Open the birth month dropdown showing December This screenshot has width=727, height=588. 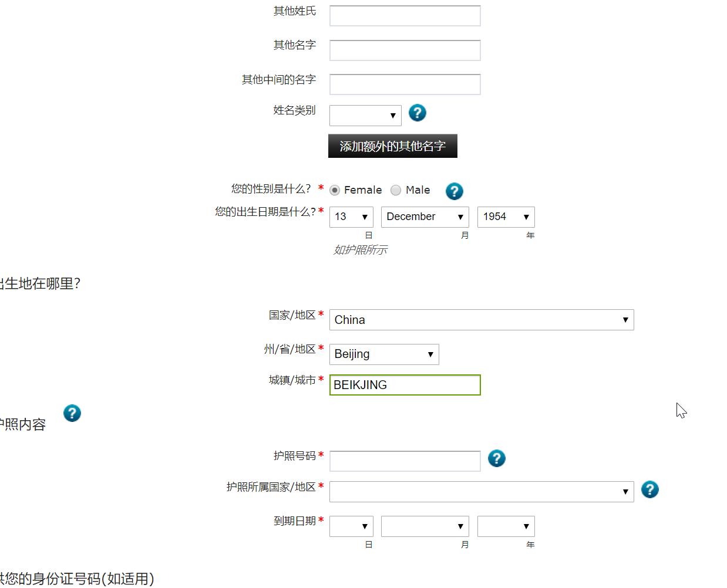[x=424, y=217]
